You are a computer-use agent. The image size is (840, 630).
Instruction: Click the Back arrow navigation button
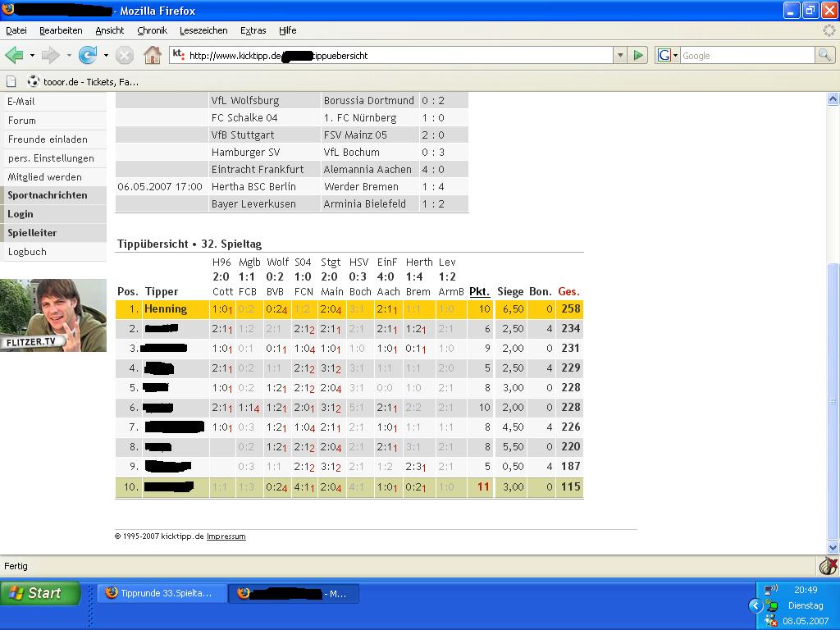pyautogui.click(x=14, y=55)
